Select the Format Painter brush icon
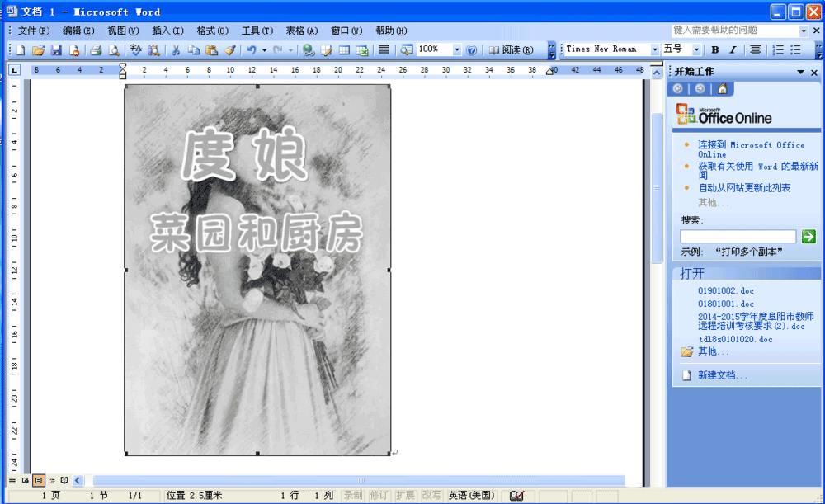The height and width of the screenshot is (504, 825). [x=230, y=50]
